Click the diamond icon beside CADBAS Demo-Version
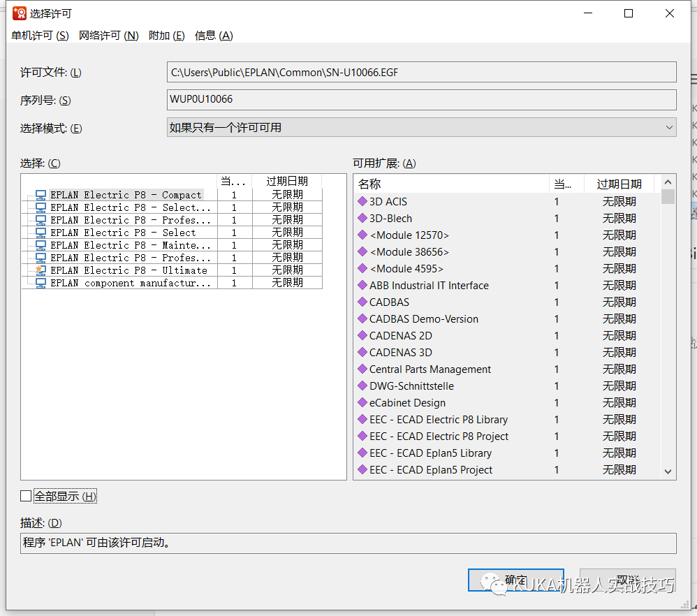Viewport: 697px width, 616px height. coord(362,318)
